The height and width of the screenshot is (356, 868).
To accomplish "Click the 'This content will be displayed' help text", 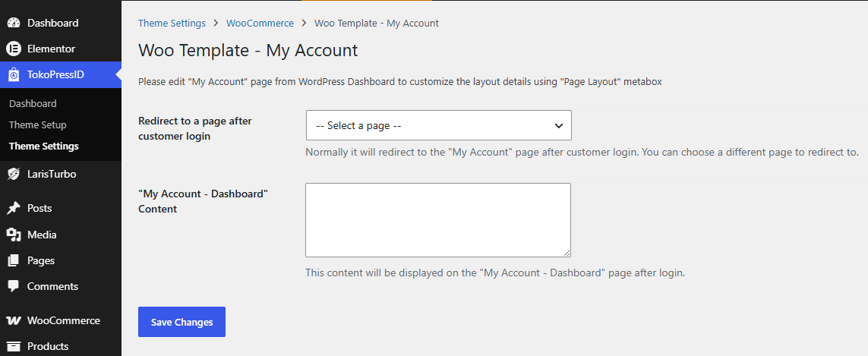I will (495, 273).
